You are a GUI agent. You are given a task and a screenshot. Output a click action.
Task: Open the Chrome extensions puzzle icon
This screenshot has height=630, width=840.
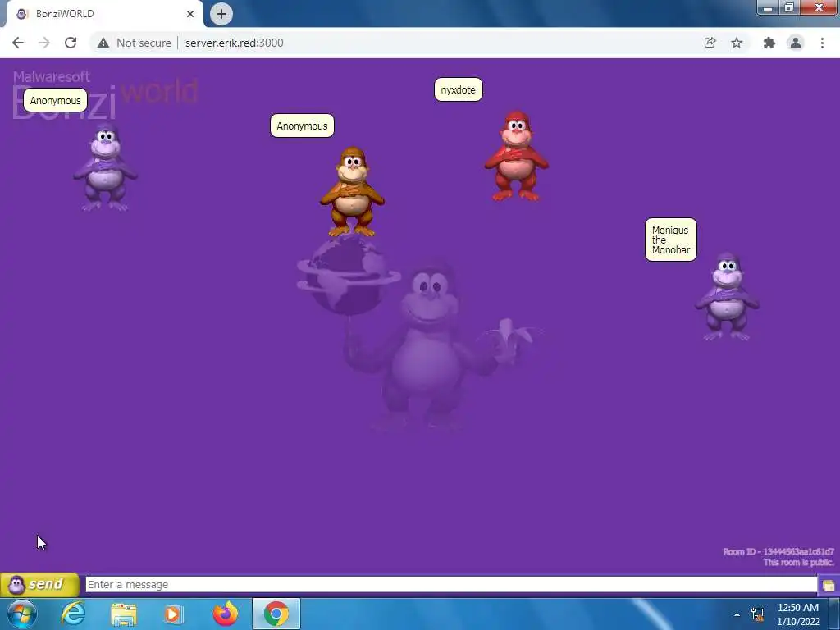[x=769, y=43]
